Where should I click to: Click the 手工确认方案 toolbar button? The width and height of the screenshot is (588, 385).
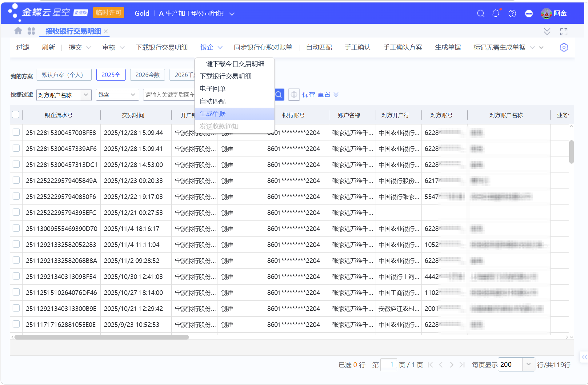[x=403, y=47]
